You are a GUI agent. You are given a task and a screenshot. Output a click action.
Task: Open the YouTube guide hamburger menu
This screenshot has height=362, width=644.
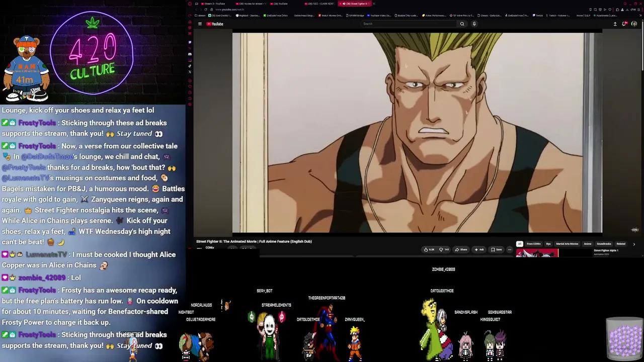coord(200,24)
